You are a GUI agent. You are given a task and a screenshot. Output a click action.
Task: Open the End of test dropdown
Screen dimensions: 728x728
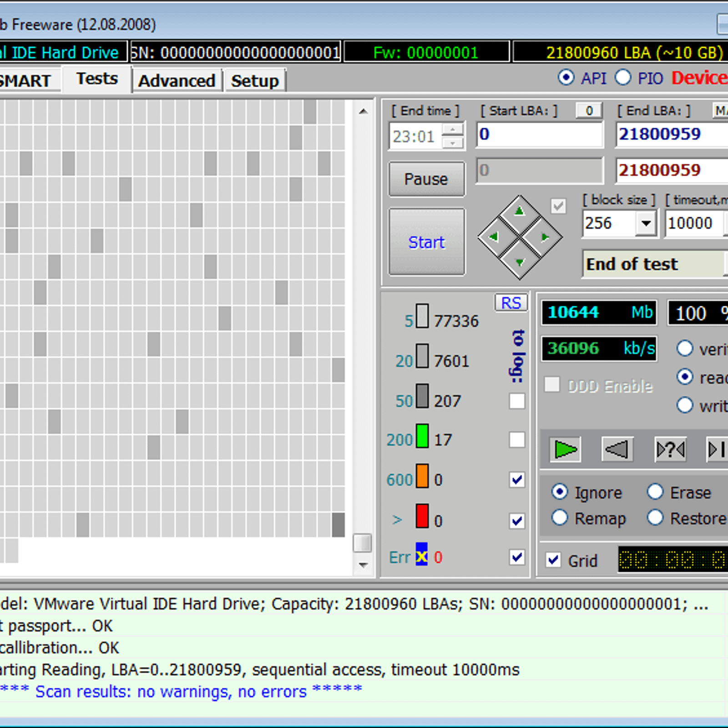point(726,264)
